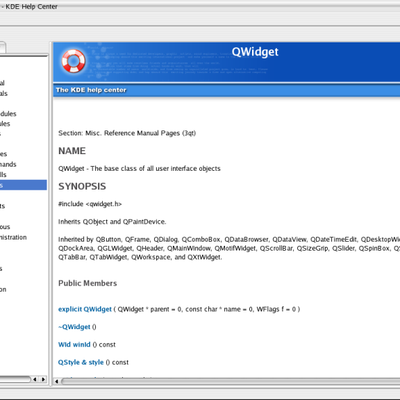Click the content pane horizontal scrollbar thumb

pyautogui.click(x=231, y=381)
